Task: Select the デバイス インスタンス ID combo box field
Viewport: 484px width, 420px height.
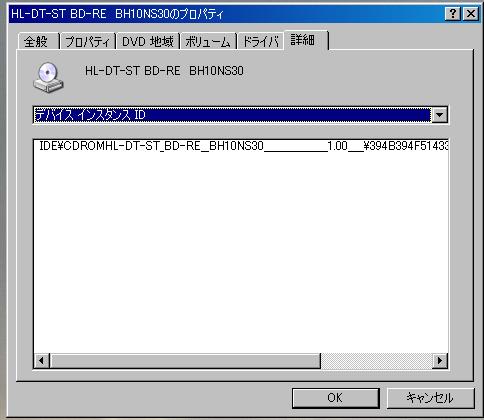Action: 240,115
